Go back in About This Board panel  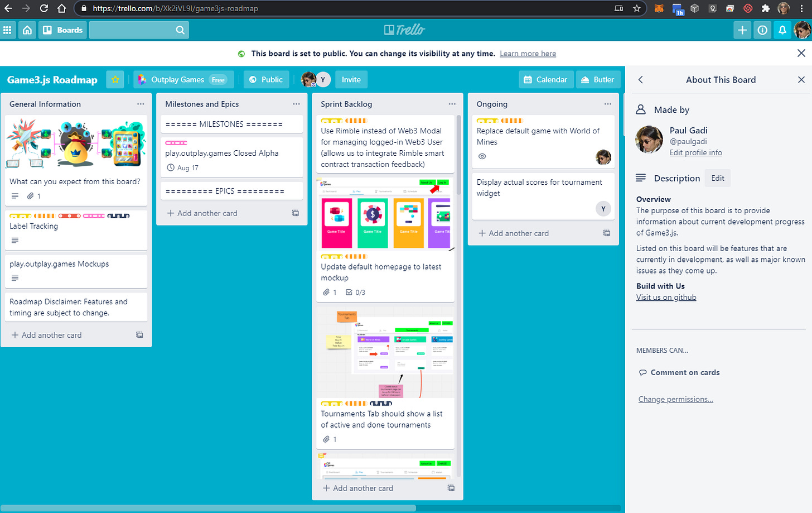[x=641, y=80]
